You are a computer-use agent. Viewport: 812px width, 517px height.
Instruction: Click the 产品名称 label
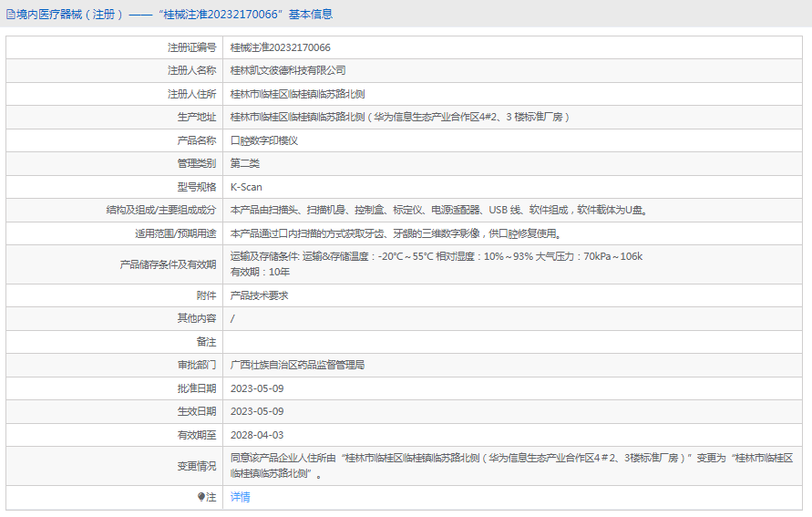coord(197,140)
